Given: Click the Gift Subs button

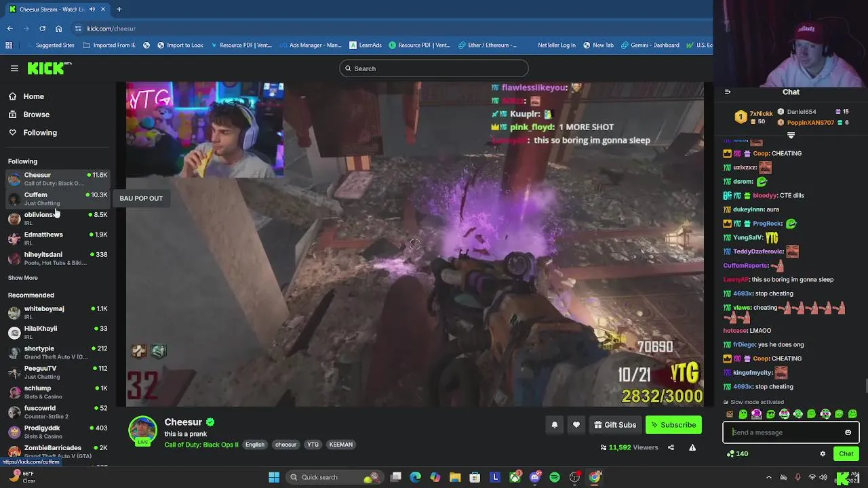Looking at the screenshot, I should [x=615, y=425].
